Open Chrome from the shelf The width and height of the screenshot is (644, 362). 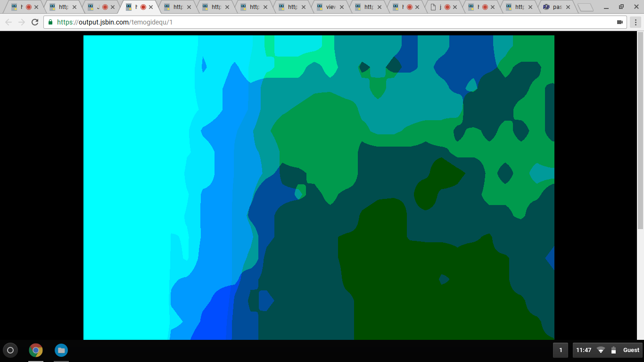tap(36, 350)
